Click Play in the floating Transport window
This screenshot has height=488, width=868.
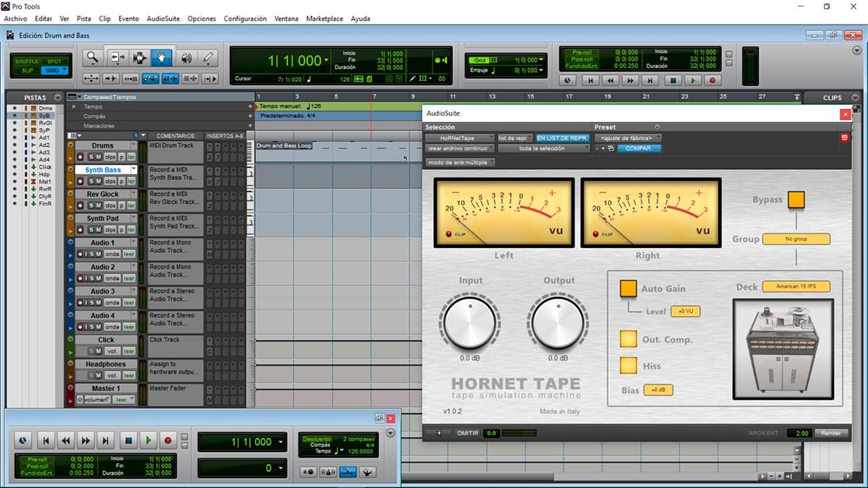click(x=148, y=440)
